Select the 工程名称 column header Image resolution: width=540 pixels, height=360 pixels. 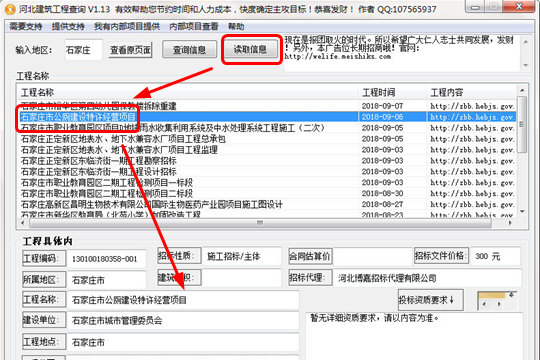188,92
